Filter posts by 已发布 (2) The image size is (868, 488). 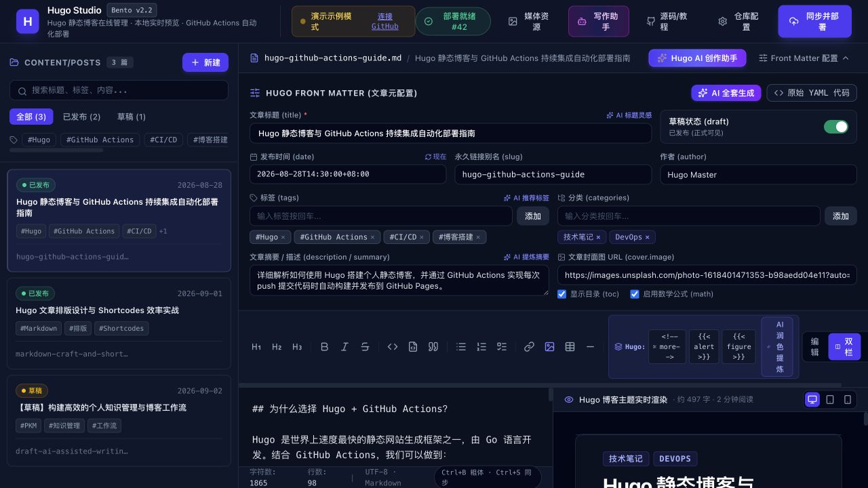click(x=81, y=117)
